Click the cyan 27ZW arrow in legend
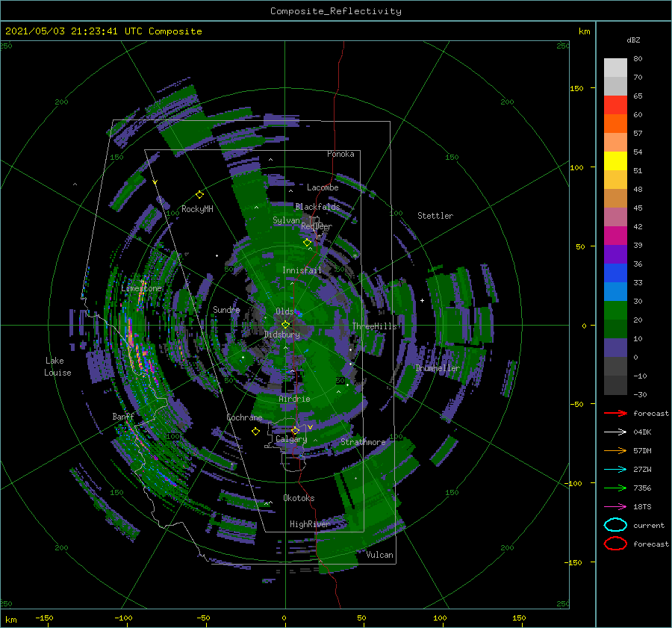Viewport: 672px width, 628px height. (615, 469)
